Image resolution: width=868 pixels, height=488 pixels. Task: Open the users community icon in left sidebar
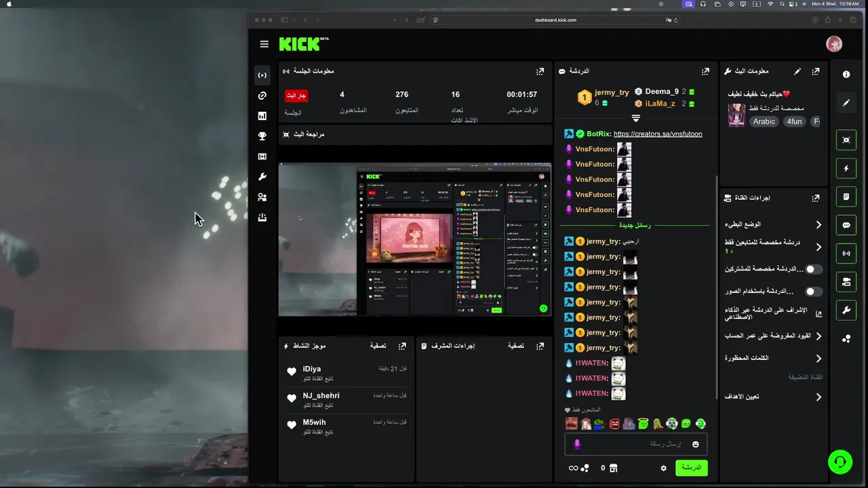coord(262,197)
